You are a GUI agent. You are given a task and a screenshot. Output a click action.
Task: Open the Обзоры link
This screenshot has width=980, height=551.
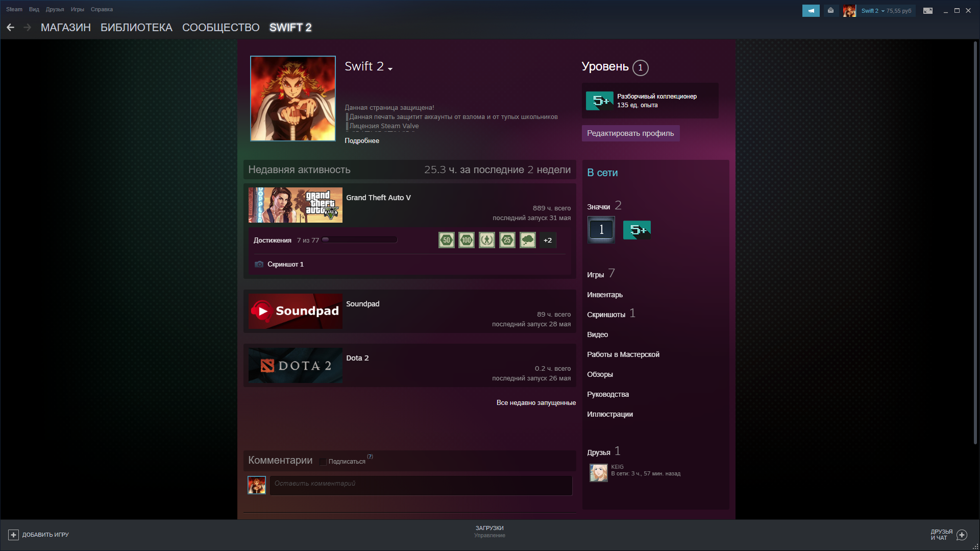[x=600, y=374]
